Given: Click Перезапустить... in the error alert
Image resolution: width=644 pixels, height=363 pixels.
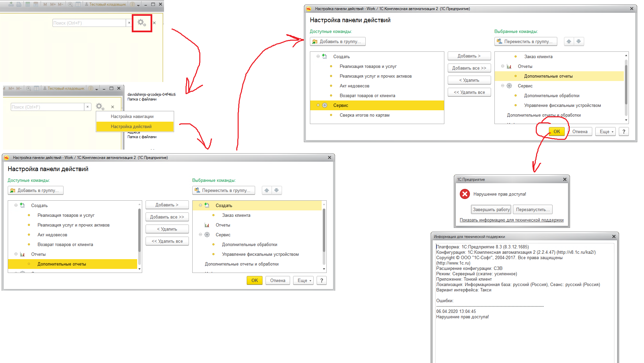Looking at the screenshot, I should point(533,209).
